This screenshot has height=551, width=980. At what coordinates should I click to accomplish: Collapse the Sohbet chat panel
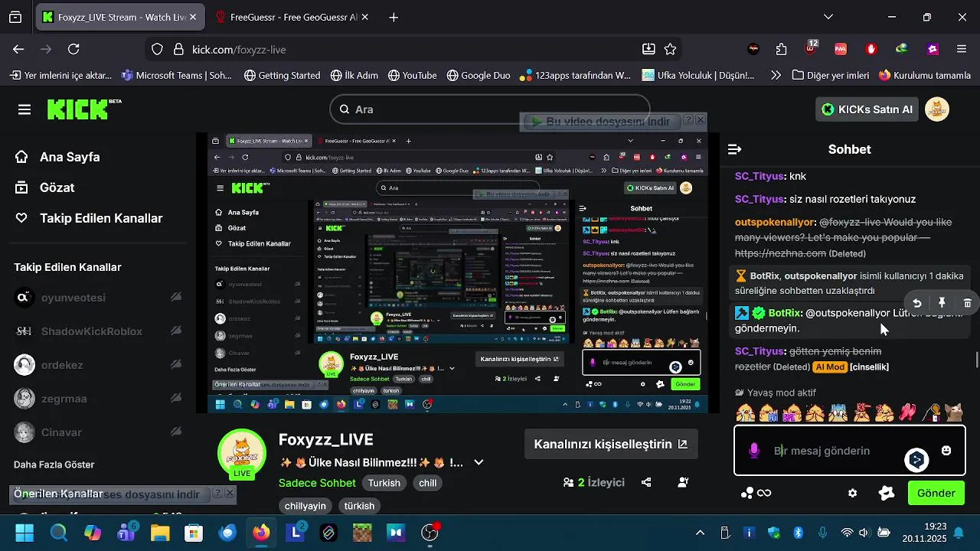coord(734,149)
